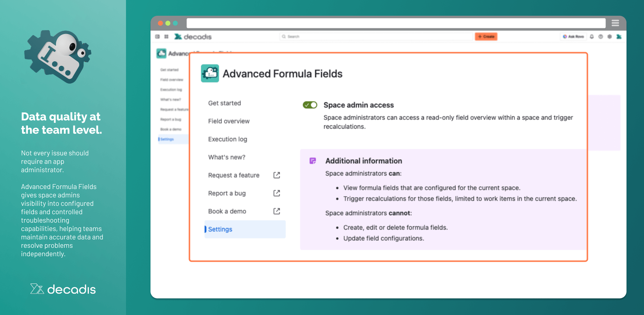The height and width of the screenshot is (315, 644).
Task: Toggle the sidebar collapse icon in the top bar
Action: pos(157,36)
